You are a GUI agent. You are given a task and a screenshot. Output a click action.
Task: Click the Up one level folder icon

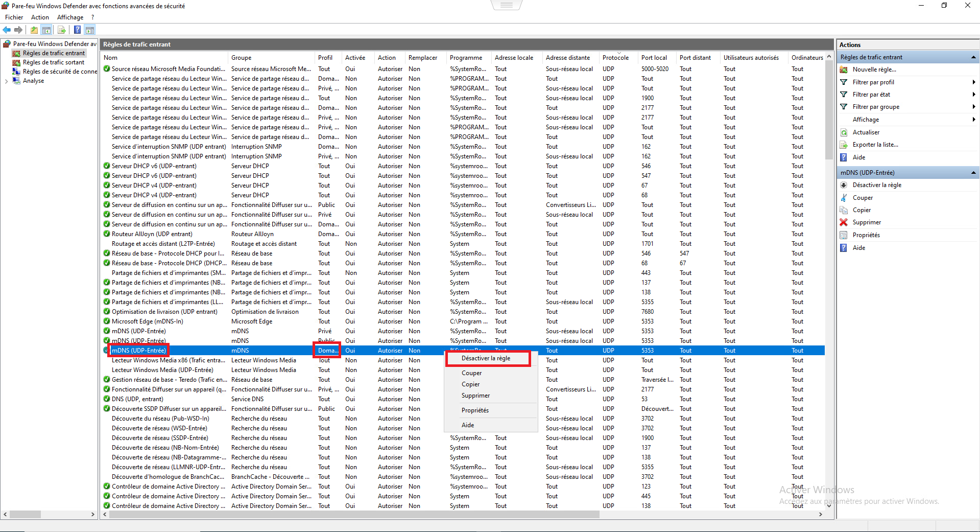[x=34, y=30]
